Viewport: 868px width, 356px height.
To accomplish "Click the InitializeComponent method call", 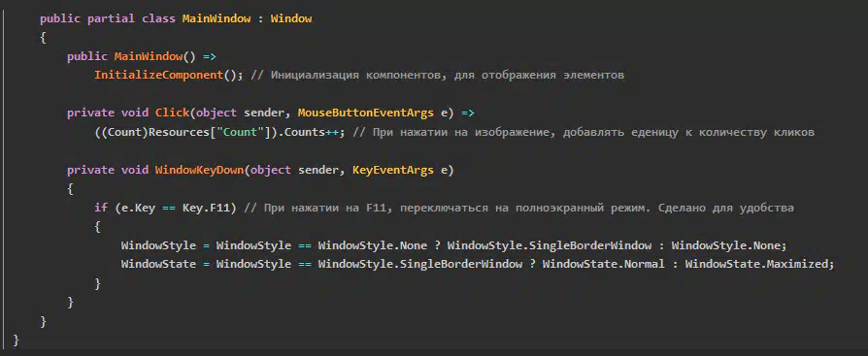I will click(x=159, y=76).
